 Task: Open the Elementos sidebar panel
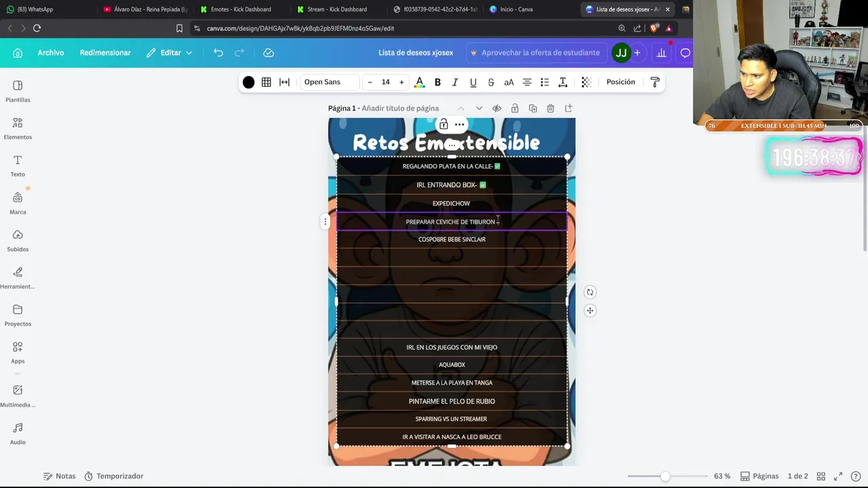18,129
